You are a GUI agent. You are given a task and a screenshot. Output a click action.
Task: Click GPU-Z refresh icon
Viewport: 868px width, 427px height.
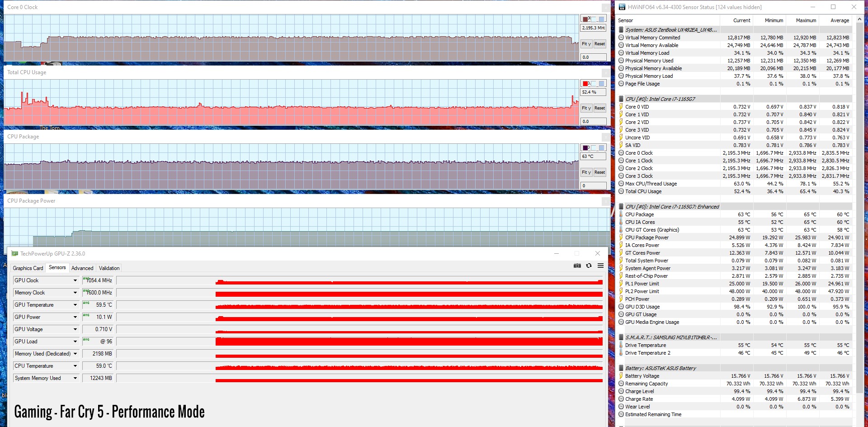[x=589, y=266]
